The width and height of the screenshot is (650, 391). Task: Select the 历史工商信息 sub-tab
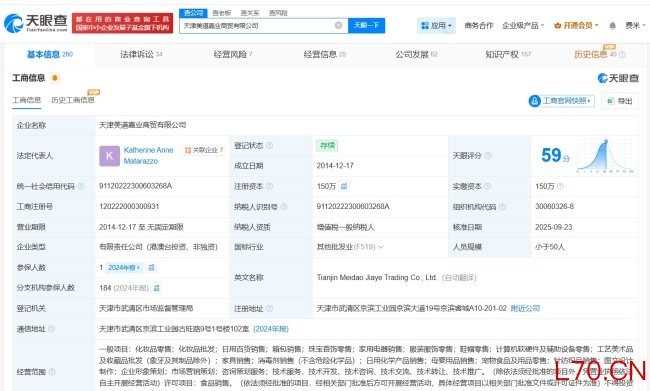coord(73,100)
